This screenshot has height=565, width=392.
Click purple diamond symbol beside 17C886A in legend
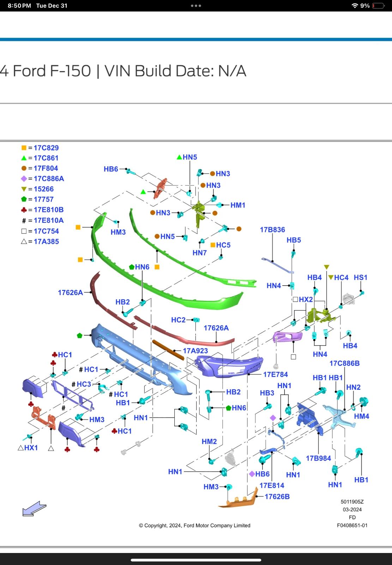(24, 178)
